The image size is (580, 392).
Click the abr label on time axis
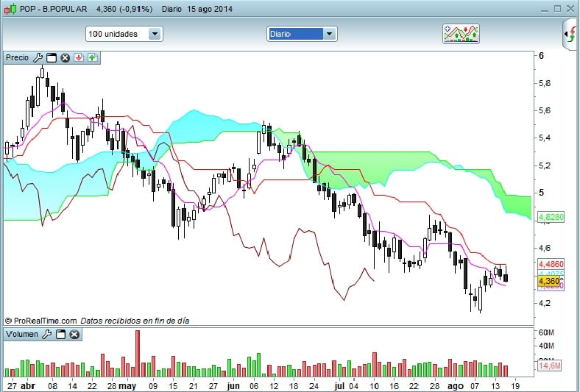tap(28, 386)
